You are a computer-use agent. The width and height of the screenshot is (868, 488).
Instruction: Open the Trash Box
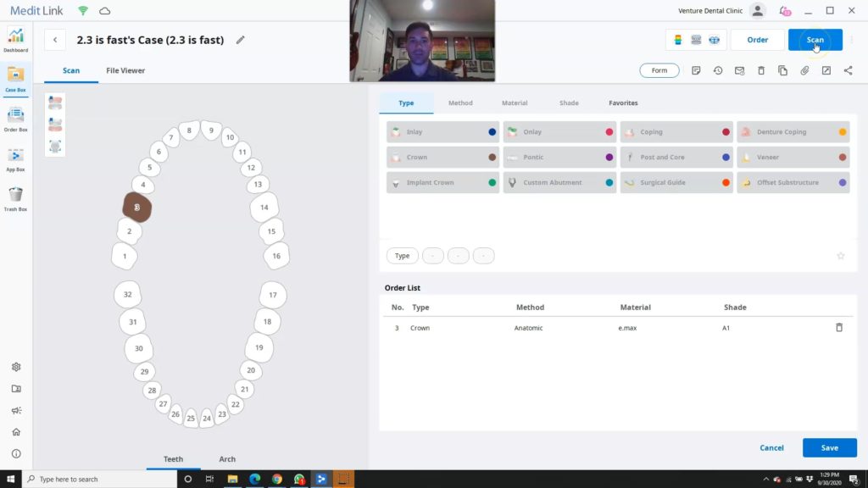(15, 199)
